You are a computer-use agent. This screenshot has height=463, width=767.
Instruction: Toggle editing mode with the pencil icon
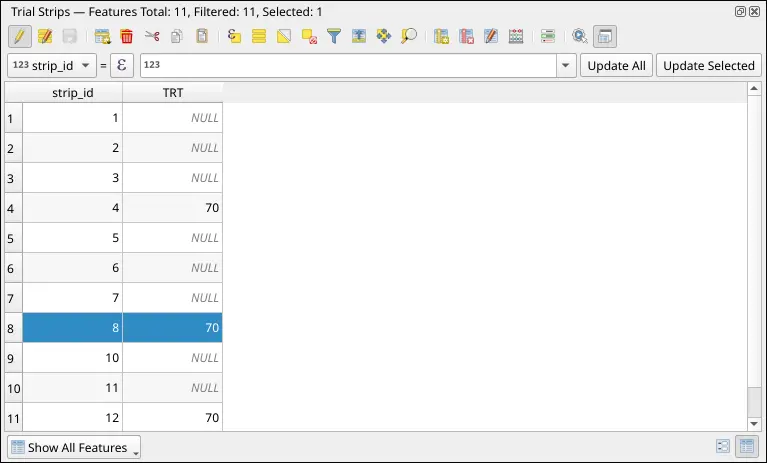[19, 37]
